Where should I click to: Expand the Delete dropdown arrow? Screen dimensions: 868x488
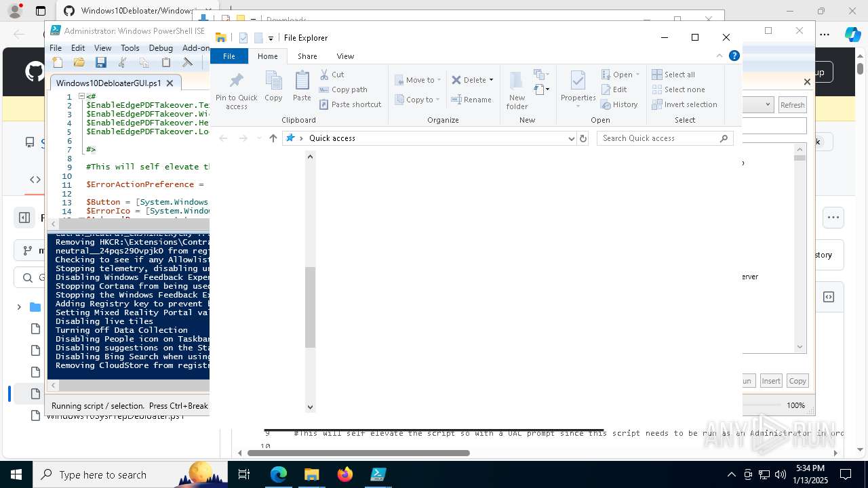point(491,80)
